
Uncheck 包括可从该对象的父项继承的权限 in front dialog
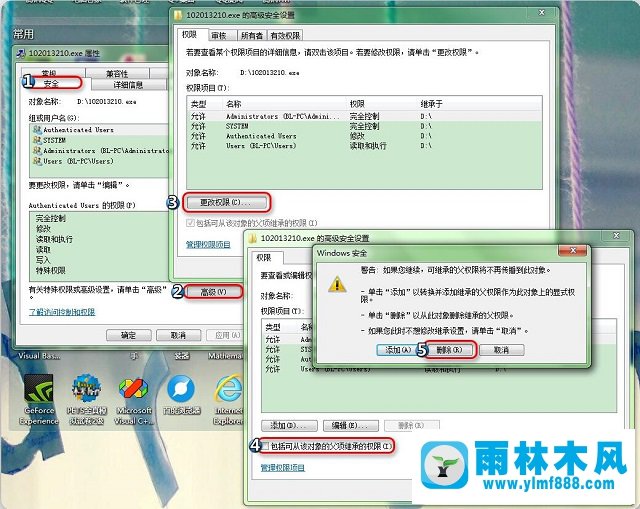coord(265,446)
